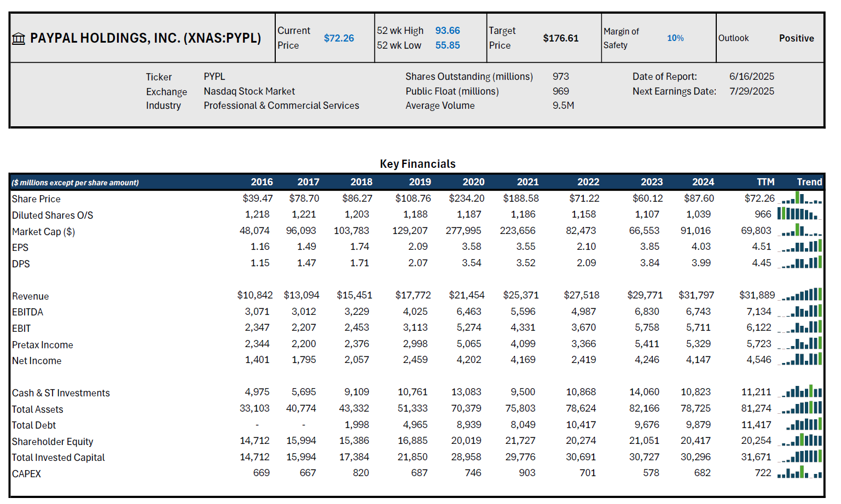Select the TTM Diluted Shares 966
841x504 pixels.
pos(763,214)
